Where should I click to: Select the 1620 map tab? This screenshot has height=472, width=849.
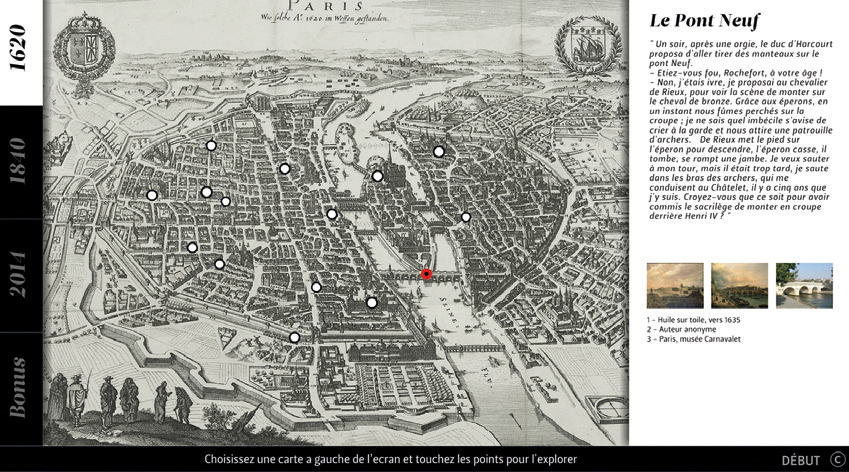(21, 53)
